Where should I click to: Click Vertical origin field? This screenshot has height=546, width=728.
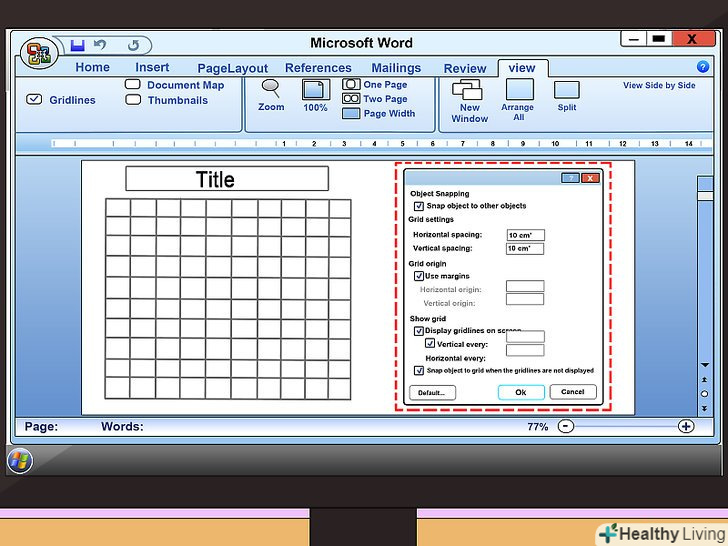click(x=525, y=299)
